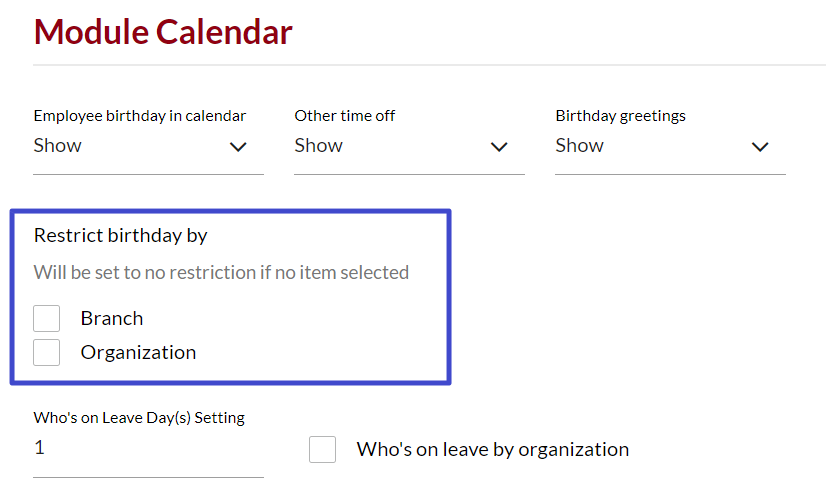
Task: Click the Employee birthday in calendar label
Action: coord(140,116)
